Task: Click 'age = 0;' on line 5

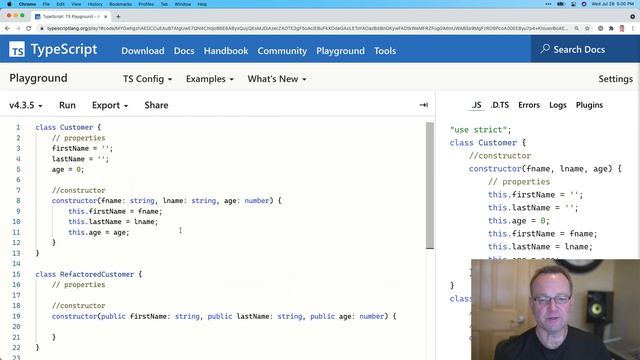Action: [68, 169]
